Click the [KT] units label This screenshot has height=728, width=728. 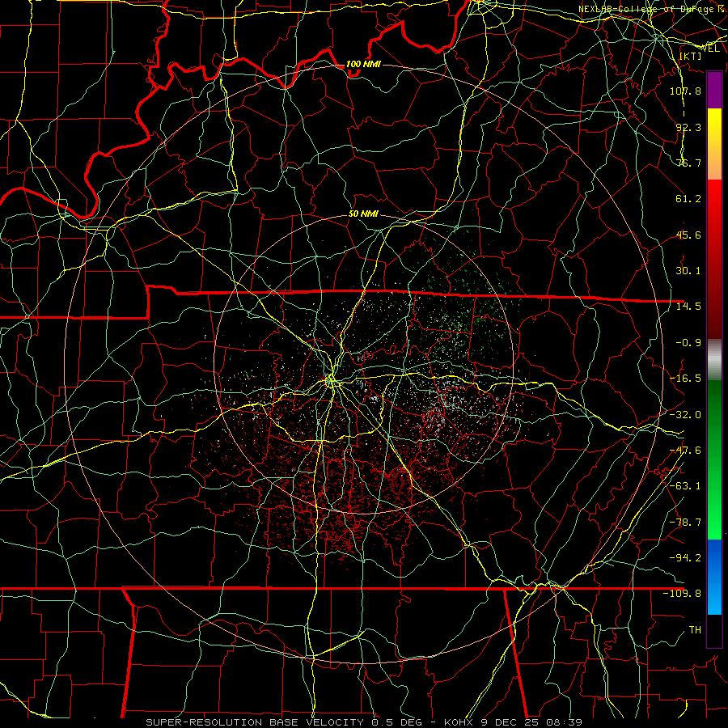(x=690, y=56)
